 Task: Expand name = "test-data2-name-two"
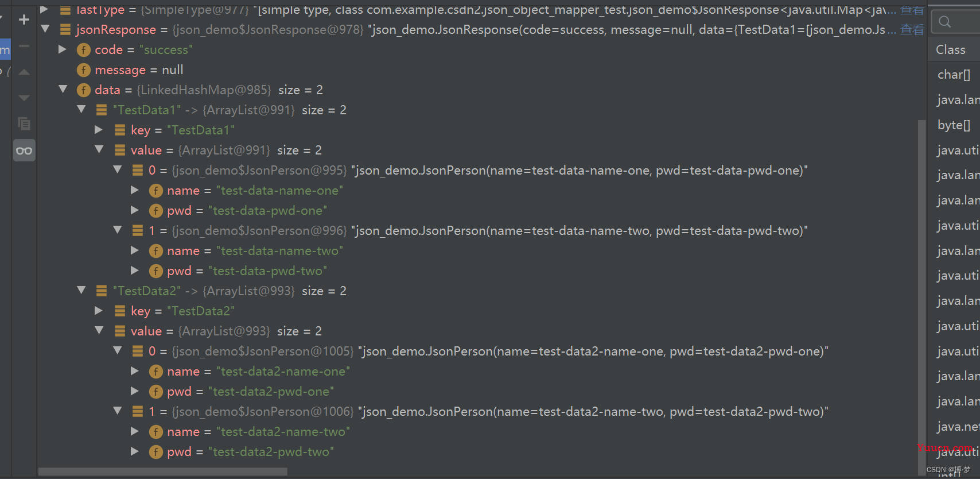[x=135, y=431]
